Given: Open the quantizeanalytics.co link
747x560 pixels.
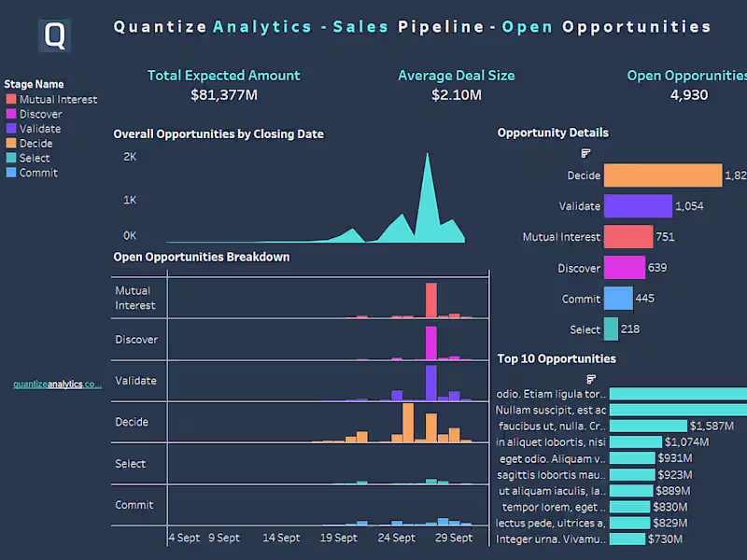Looking at the screenshot, I should pyautogui.click(x=57, y=384).
